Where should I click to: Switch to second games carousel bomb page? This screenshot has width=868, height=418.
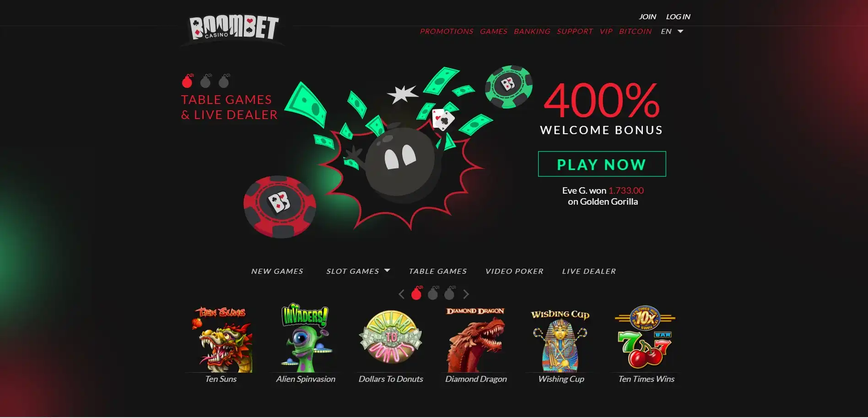(433, 293)
